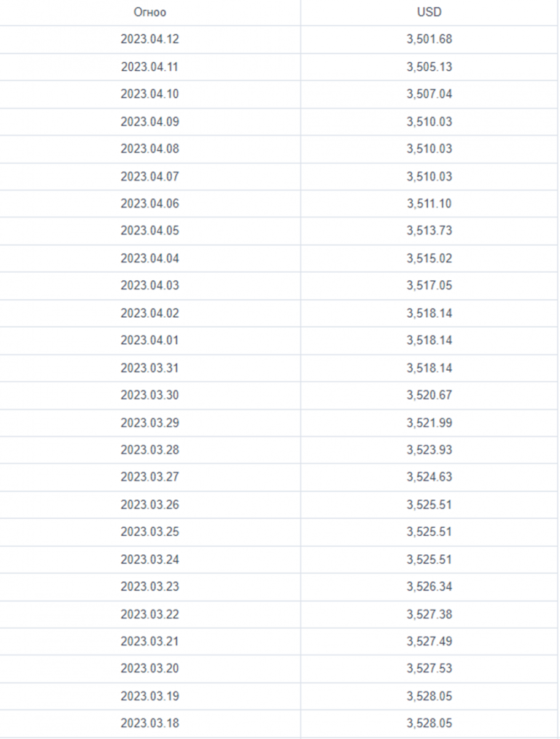Click the rate value 3,523.93

[429, 450]
